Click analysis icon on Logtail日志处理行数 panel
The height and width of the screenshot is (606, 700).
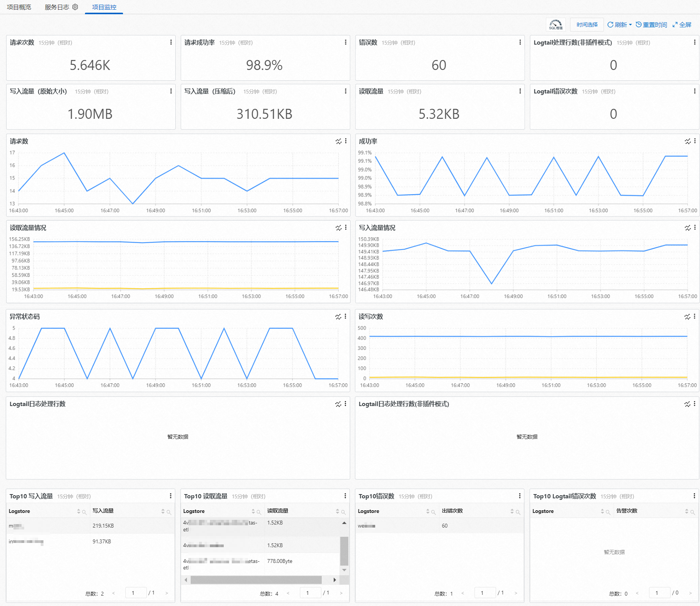click(x=338, y=404)
